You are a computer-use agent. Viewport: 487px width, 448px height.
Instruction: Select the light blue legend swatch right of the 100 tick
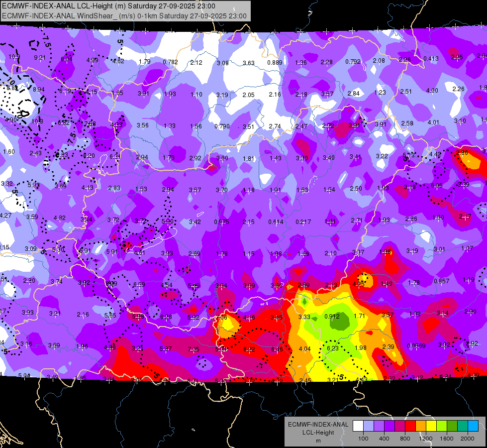369,426
